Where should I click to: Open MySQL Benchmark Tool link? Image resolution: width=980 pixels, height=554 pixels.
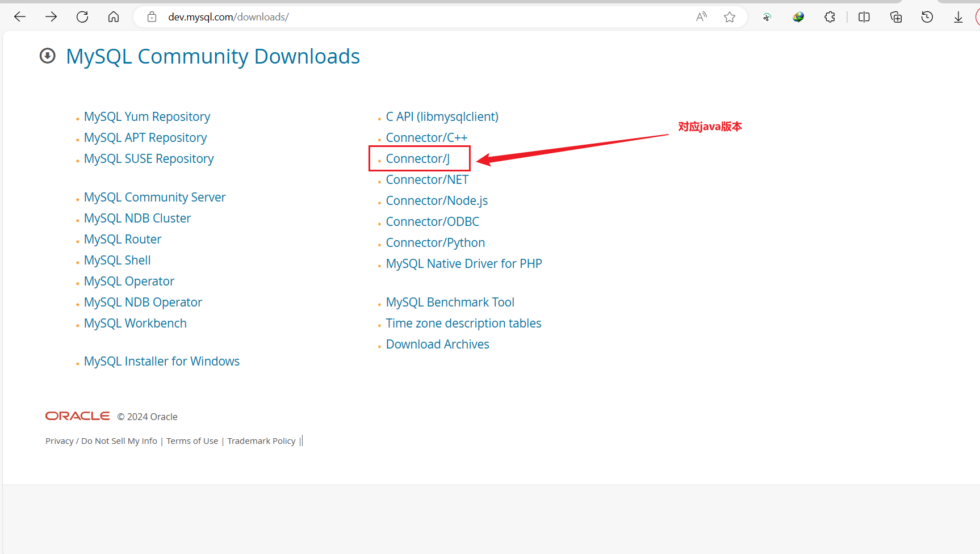[x=450, y=303]
